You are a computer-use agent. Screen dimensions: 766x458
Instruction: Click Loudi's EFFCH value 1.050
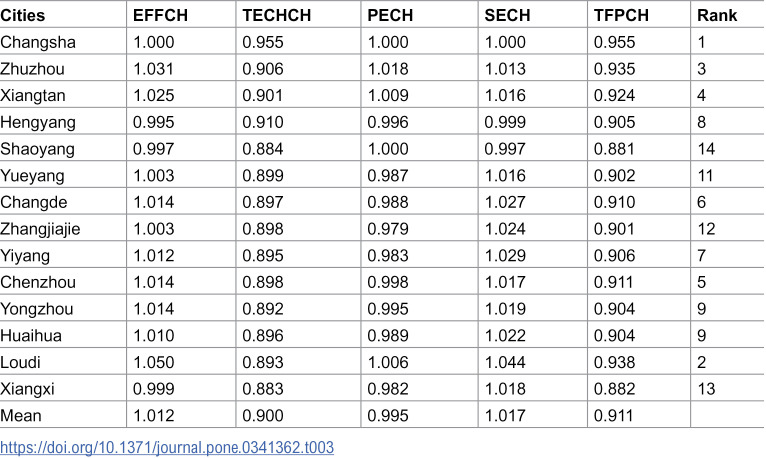coord(153,362)
